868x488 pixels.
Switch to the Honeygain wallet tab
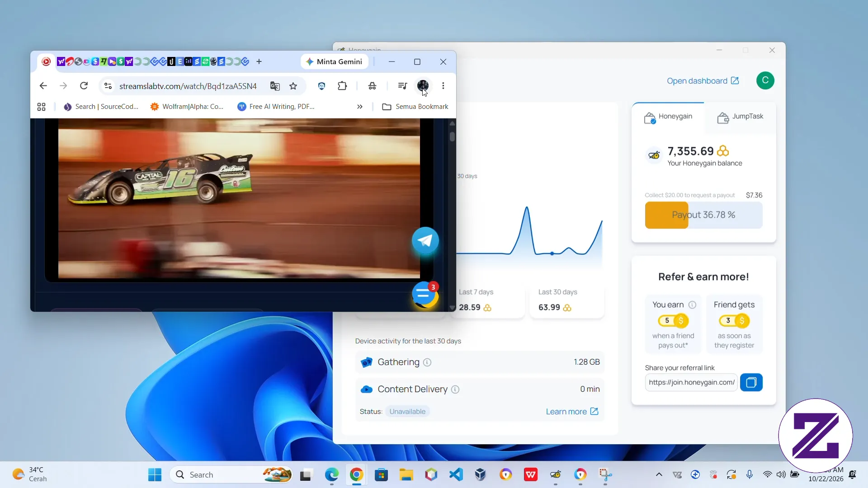pyautogui.click(x=668, y=117)
